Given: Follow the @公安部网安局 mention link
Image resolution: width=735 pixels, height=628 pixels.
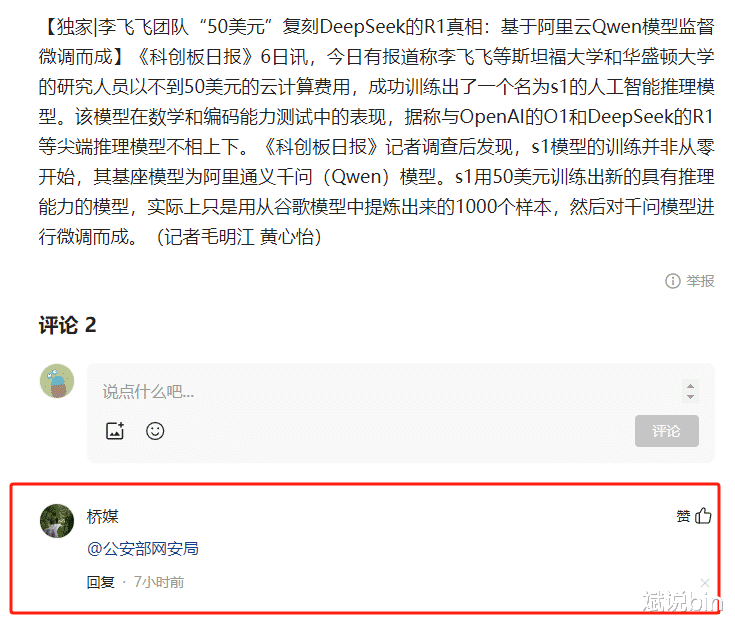Looking at the screenshot, I should click(x=143, y=548).
